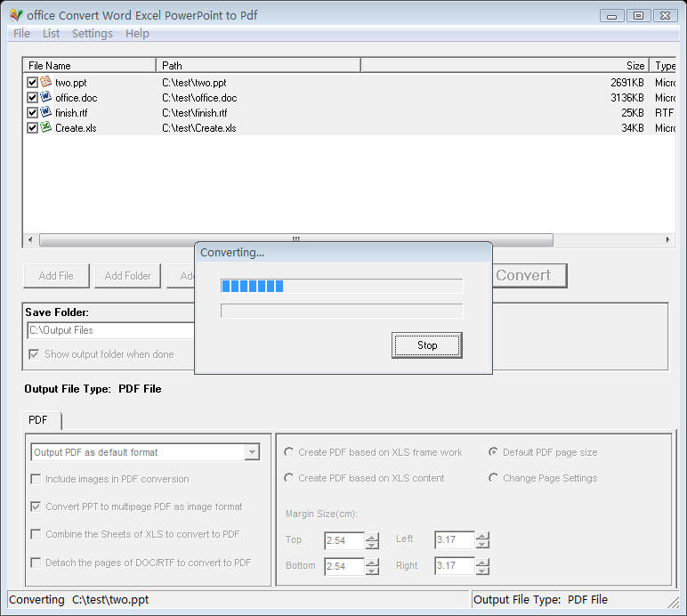Uncheck the two.ppt file checkbox
Viewport: 687px width, 616px height.
point(32,83)
